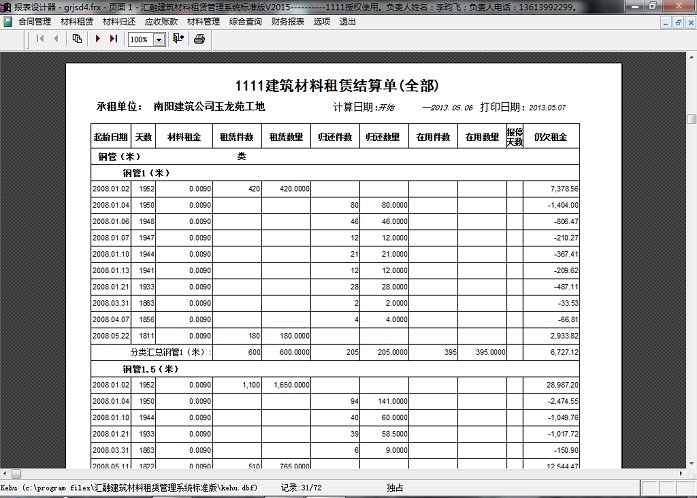Select report title 1111建筑材料租赁结算单

[336, 85]
